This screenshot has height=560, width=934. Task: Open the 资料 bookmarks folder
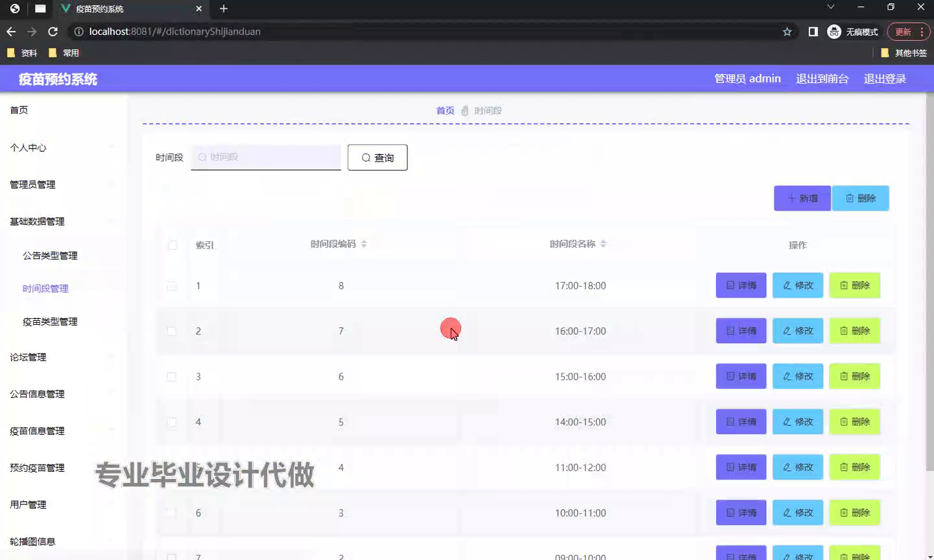tap(21, 53)
